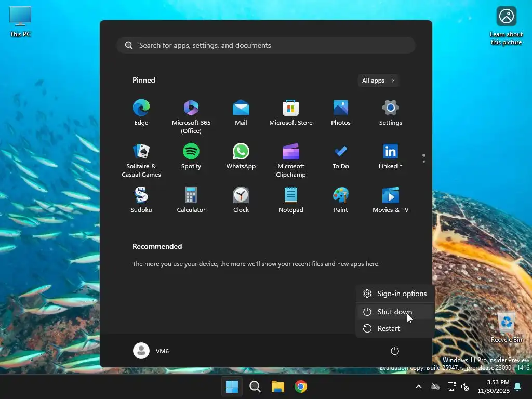
Task: Select the Recycle Bin desktop icon
Action: pos(506,328)
